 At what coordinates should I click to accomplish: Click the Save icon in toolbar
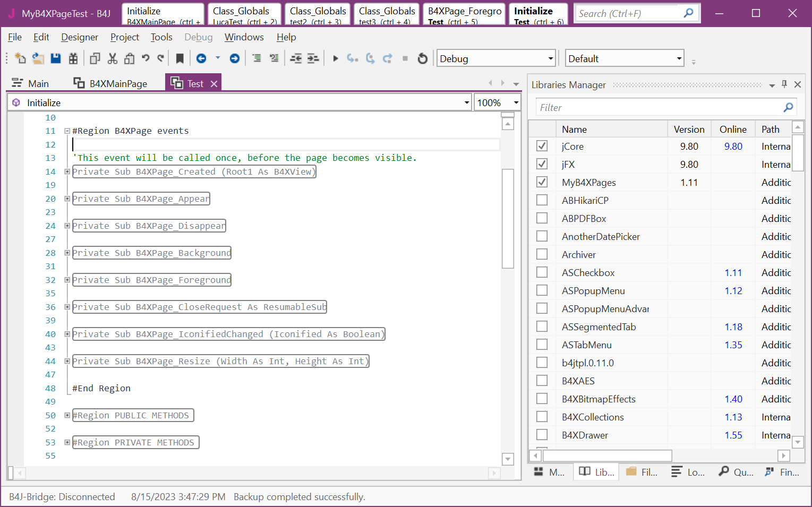56,58
